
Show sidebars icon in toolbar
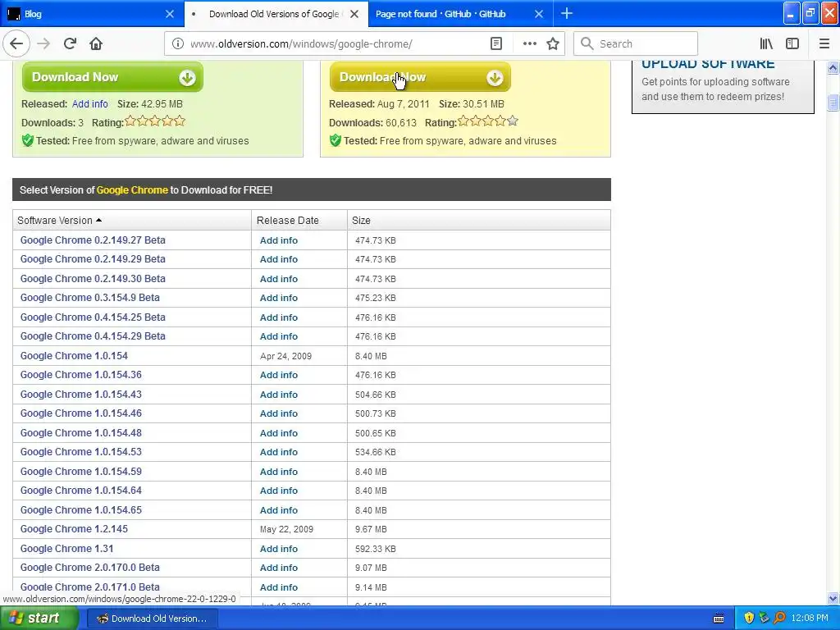pos(792,44)
